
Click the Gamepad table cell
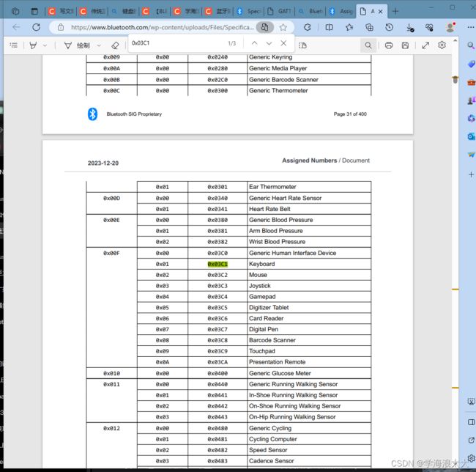309,297
